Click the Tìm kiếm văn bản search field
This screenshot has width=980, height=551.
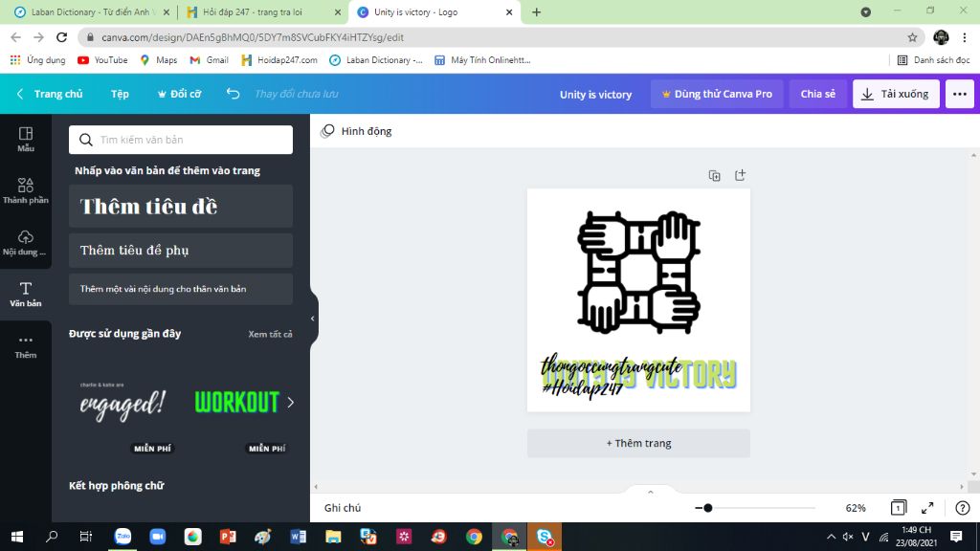181,140
